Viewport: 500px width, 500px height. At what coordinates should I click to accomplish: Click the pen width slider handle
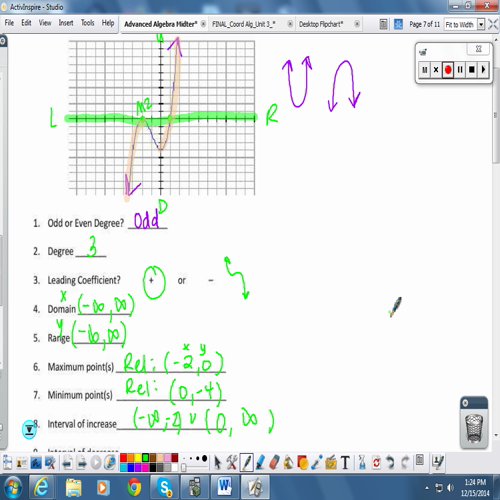[184, 468]
